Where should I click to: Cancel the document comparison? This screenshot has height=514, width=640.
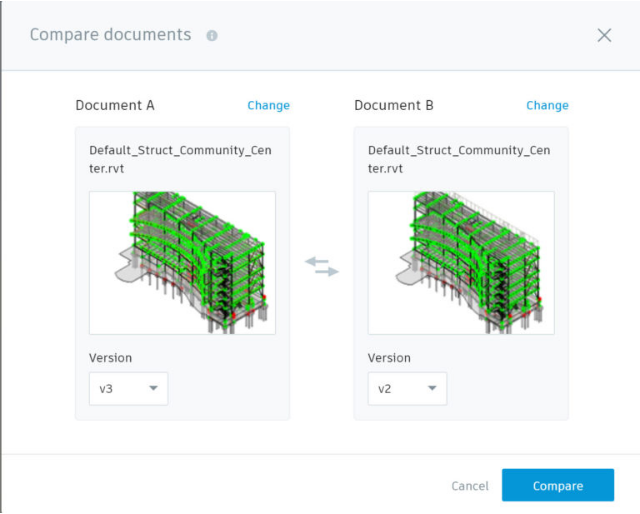coord(470,486)
